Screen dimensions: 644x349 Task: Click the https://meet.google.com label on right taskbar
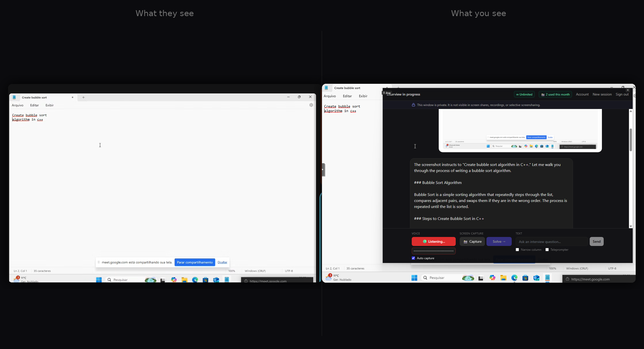(x=591, y=279)
